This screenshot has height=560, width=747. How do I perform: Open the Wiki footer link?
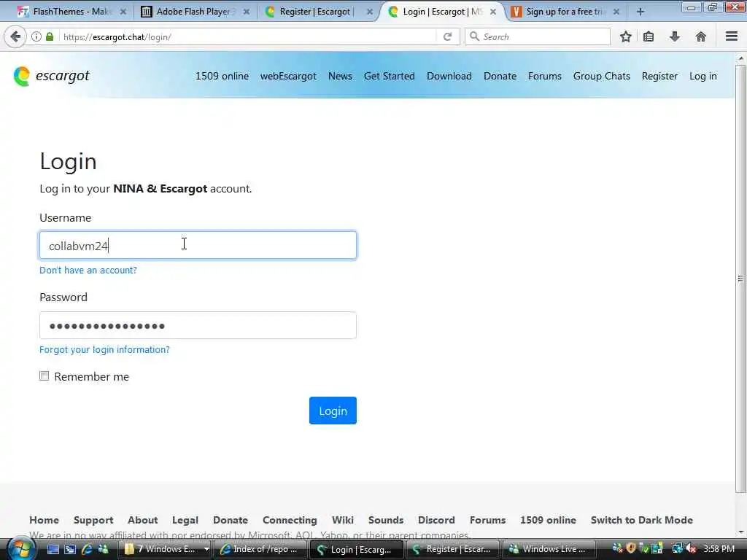(343, 520)
